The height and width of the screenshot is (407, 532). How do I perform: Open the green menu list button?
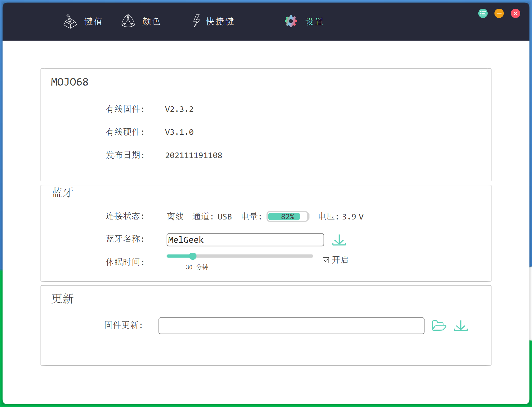(x=483, y=13)
